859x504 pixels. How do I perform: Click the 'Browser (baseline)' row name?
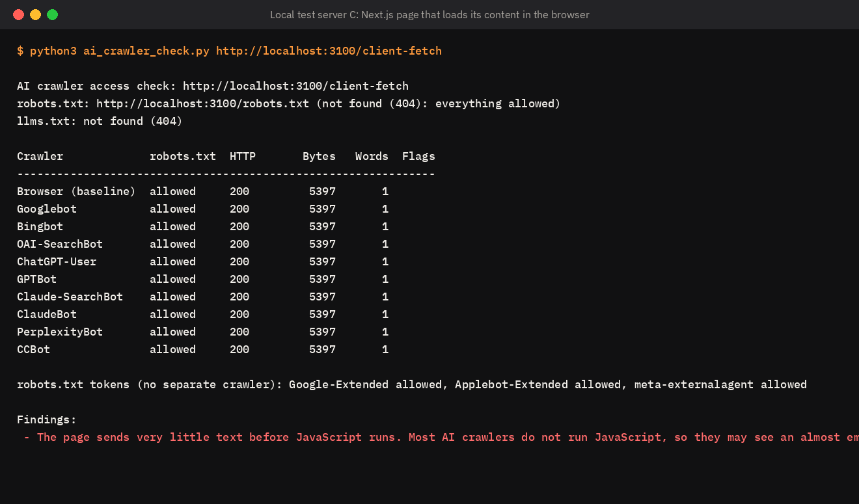(76, 191)
